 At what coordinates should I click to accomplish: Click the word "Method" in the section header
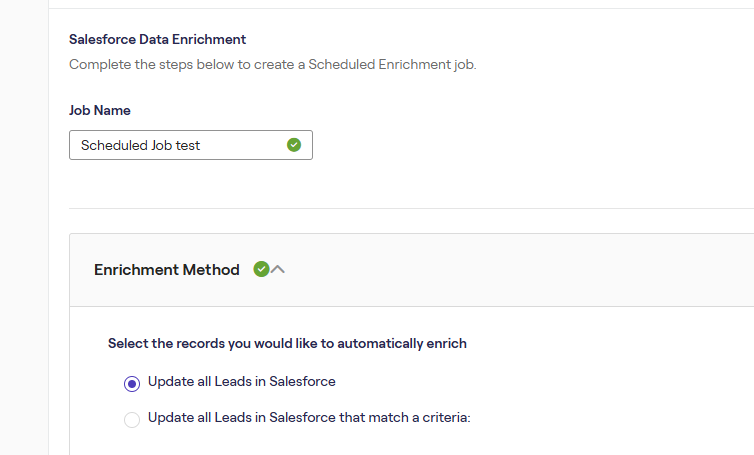(x=211, y=270)
